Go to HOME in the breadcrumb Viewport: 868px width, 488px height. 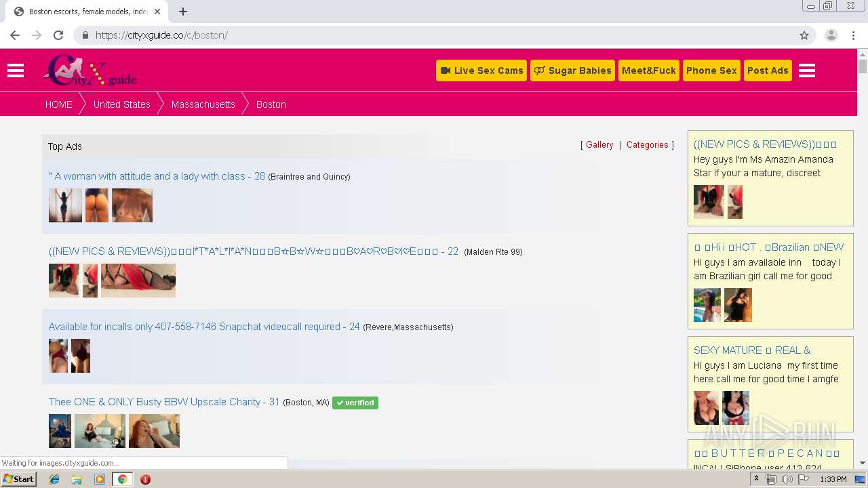59,104
